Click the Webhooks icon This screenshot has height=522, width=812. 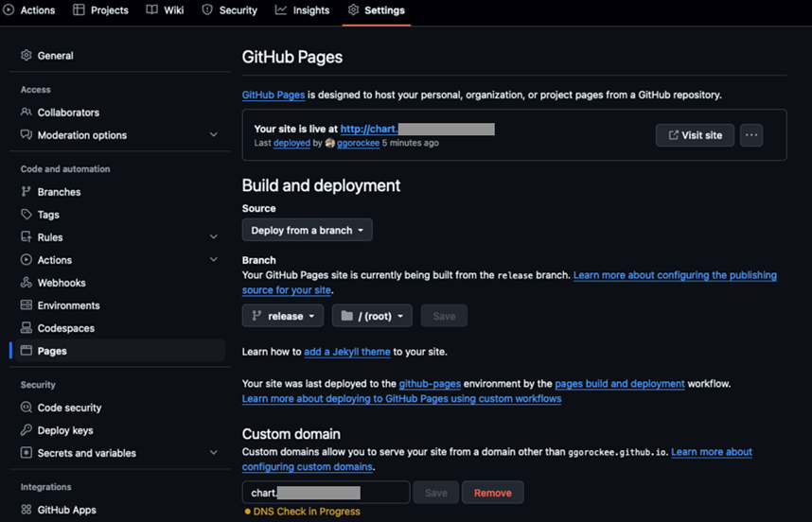26,283
